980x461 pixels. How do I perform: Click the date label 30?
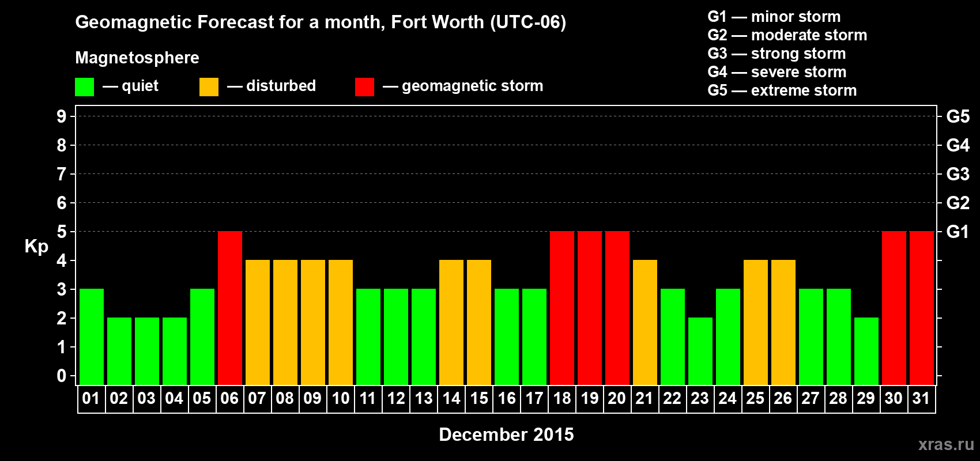(x=894, y=398)
